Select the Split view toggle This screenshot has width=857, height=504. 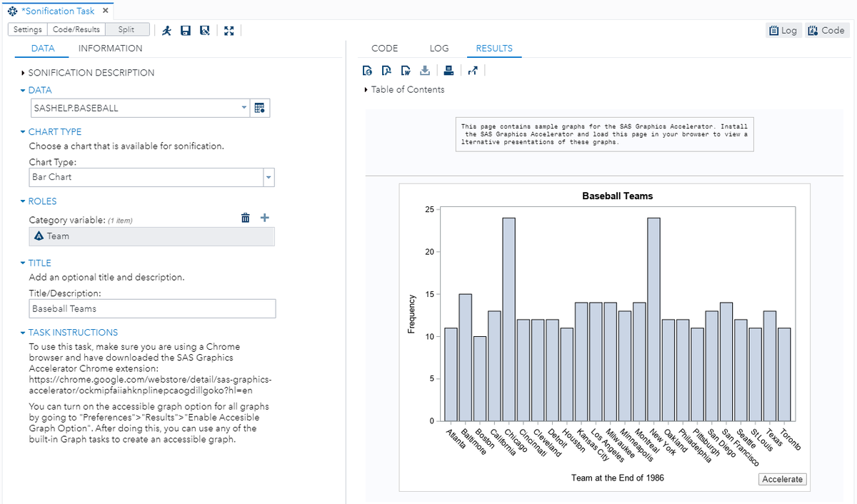(x=127, y=29)
